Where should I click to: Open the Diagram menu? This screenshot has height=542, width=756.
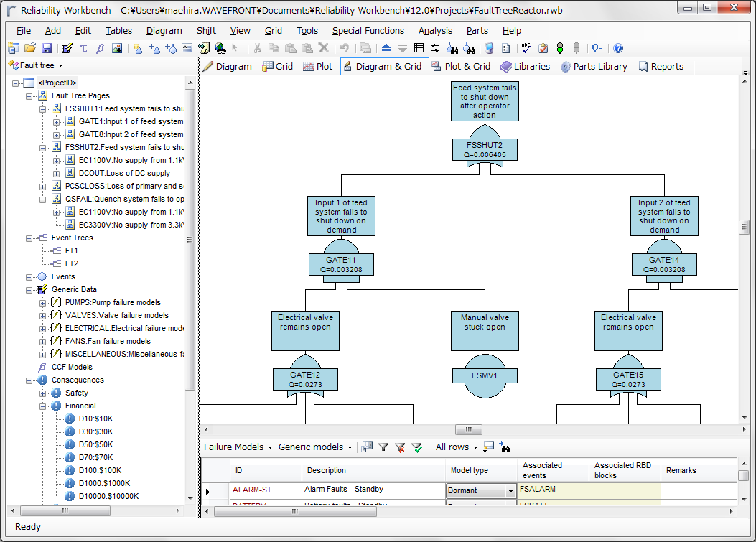pyautogui.click(x=164, y=30)
